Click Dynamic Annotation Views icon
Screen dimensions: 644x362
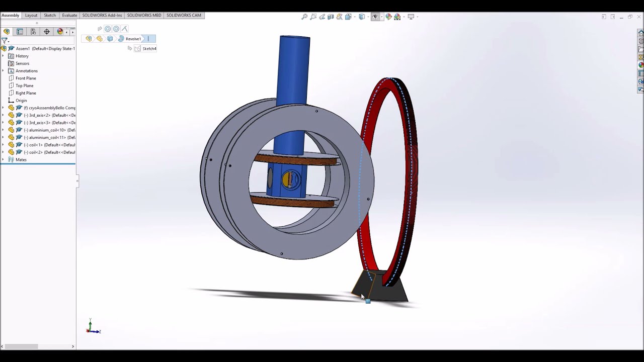point(339,17)
